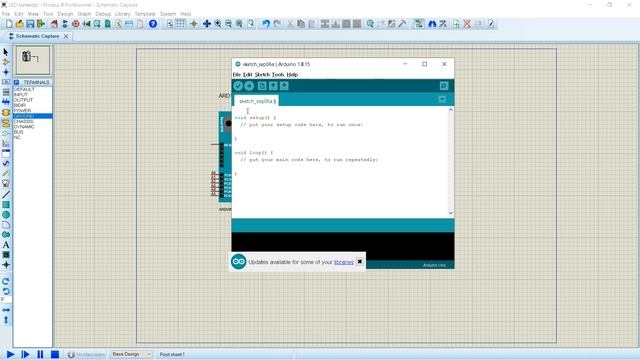
Task: Click the blue pan/center view icon
Action: 207,24
